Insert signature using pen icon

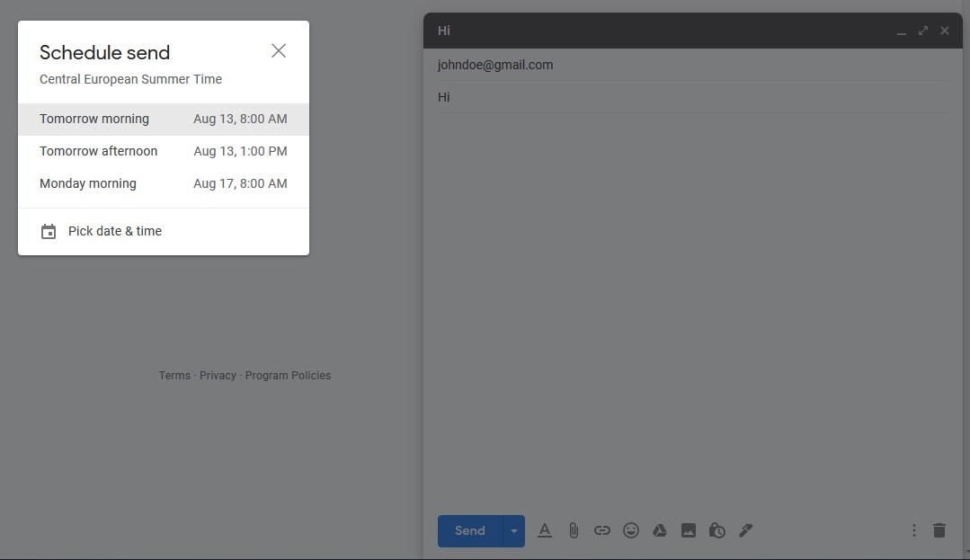746,531
